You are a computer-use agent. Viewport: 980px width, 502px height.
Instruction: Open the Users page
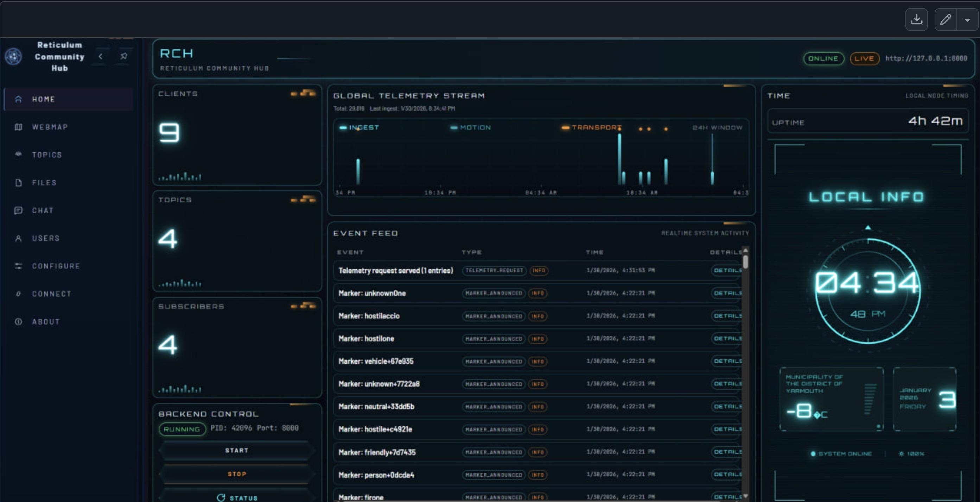(x=46, y=238)
